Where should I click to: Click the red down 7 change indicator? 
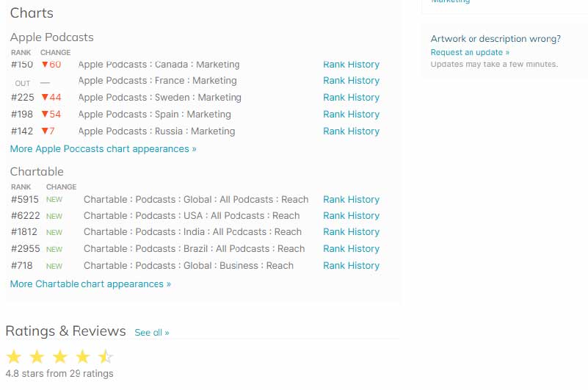coord(48,131)
